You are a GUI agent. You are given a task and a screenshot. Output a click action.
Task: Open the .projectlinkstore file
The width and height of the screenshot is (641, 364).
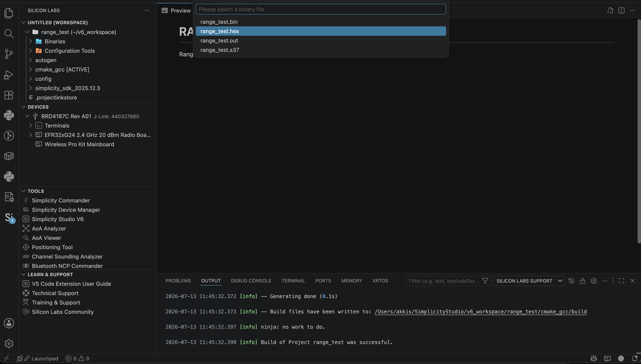coord(56,98)
